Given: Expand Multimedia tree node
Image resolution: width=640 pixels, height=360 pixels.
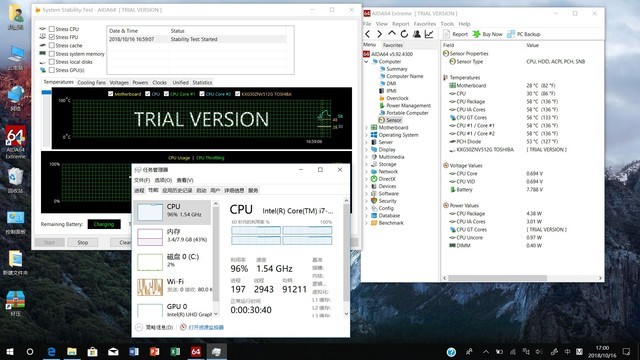Looking at the screenshot, I should [x=366, y=157].
